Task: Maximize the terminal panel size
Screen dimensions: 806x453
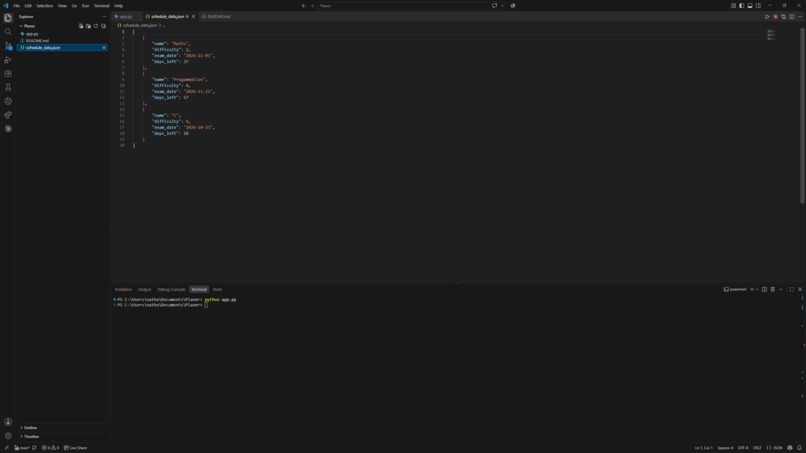Action: tap(791, 289)
